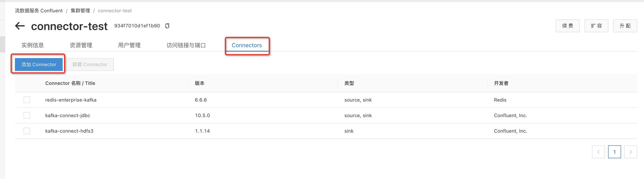Click developer Redis cell
The height and width of the screenshot is (179, 644).
click(500, 100)
